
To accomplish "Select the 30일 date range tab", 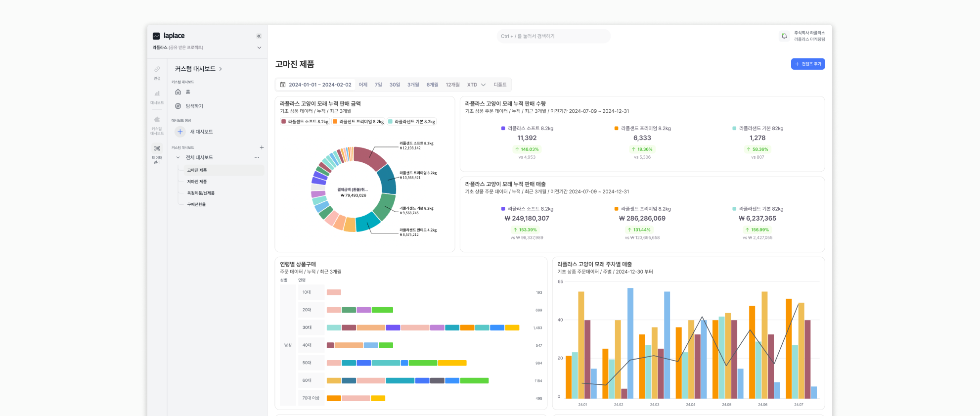I will [x=395, y=85].
